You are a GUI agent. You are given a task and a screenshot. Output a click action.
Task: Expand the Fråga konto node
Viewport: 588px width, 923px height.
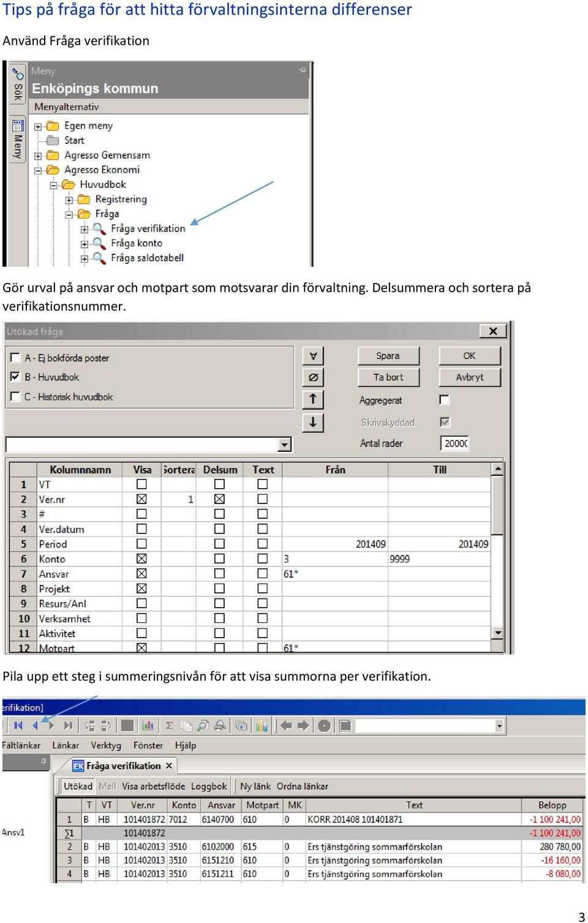pyautogui.click(x=85, y=244)
